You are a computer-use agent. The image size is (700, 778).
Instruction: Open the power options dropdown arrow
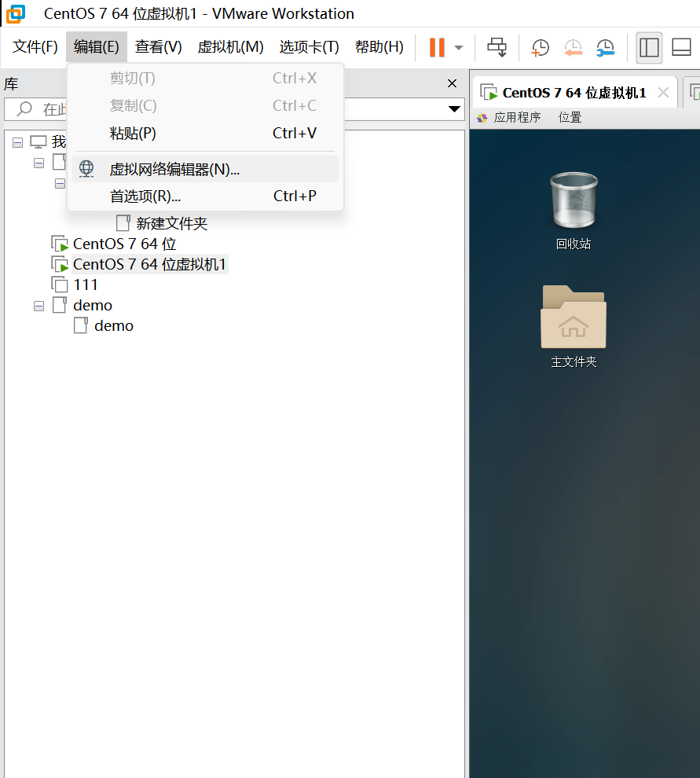(x=459, y=48)
